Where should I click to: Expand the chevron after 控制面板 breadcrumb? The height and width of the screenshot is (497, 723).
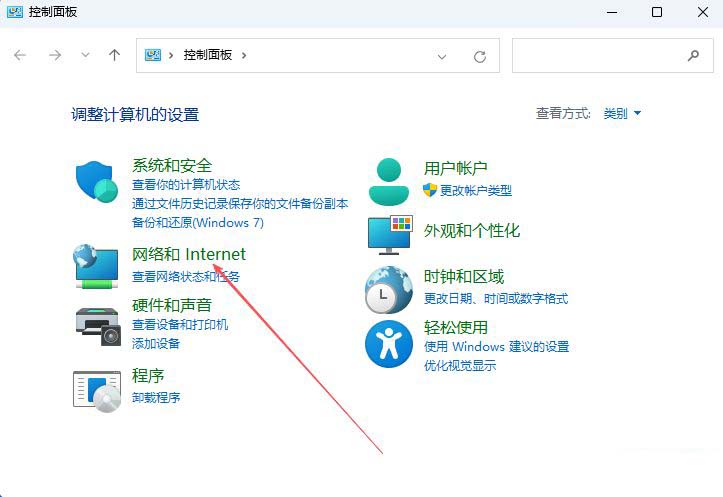tap(244, 55)
